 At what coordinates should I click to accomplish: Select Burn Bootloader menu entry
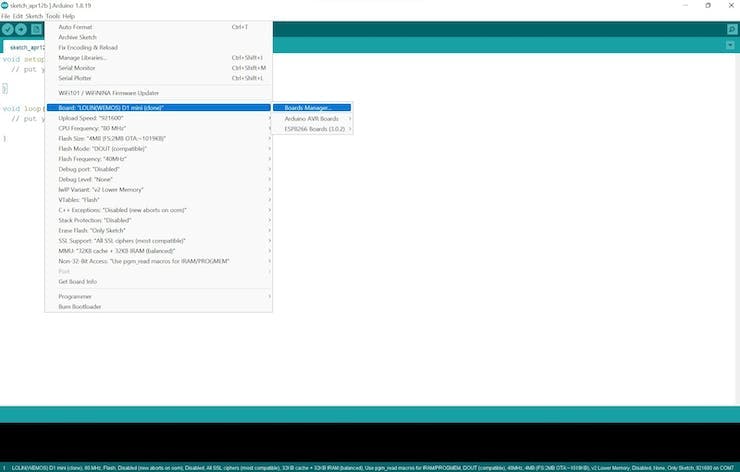pyautogui.click(x=159, y=307)
